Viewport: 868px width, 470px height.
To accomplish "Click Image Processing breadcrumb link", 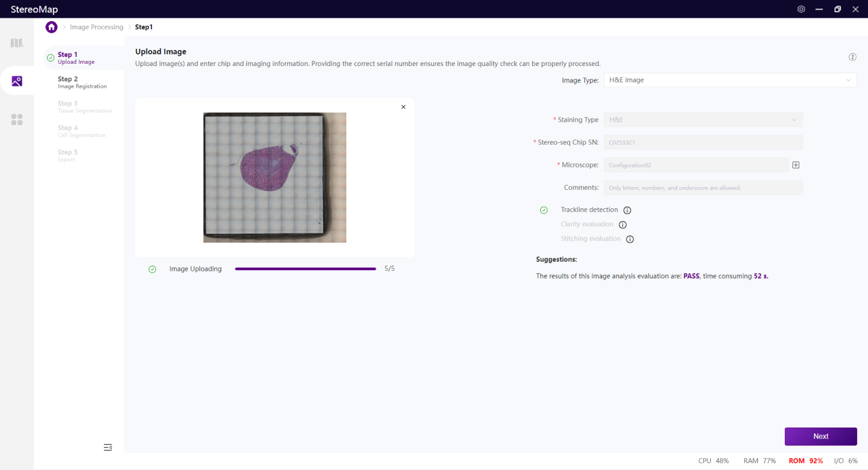I will pyautogui.click(x=96, y=27).
